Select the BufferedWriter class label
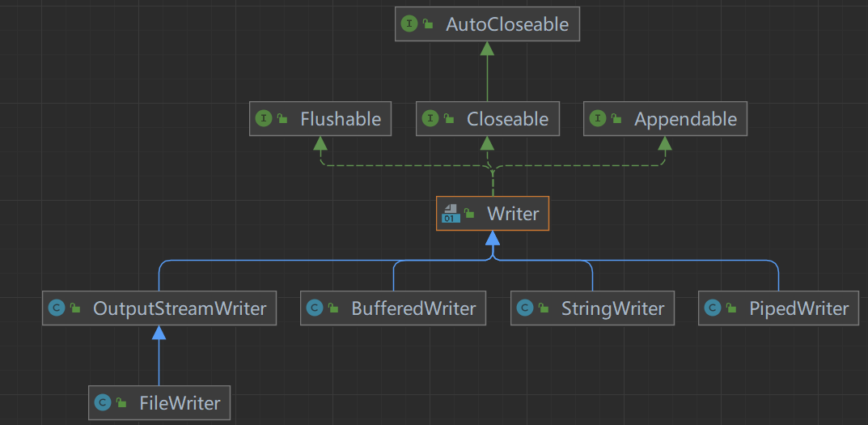Viewport: 868px width, 425px height. [413, 308]
